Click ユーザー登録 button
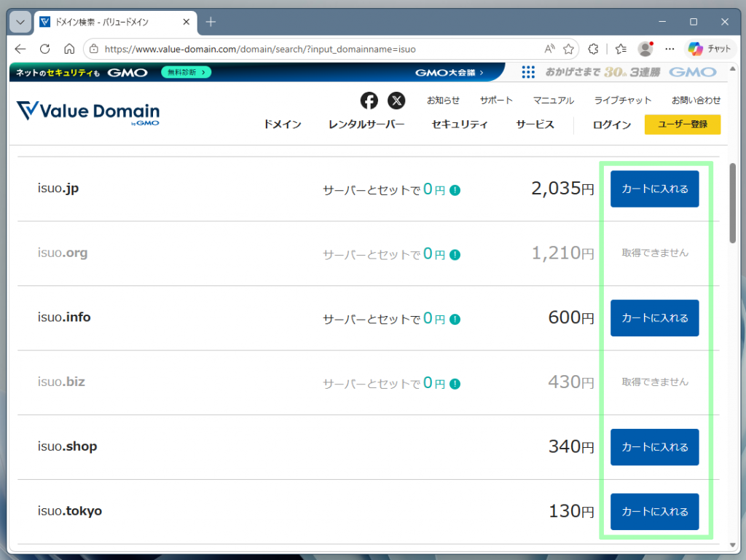Image resolution: width=746 pixels, height=560 pixels. 682,125
